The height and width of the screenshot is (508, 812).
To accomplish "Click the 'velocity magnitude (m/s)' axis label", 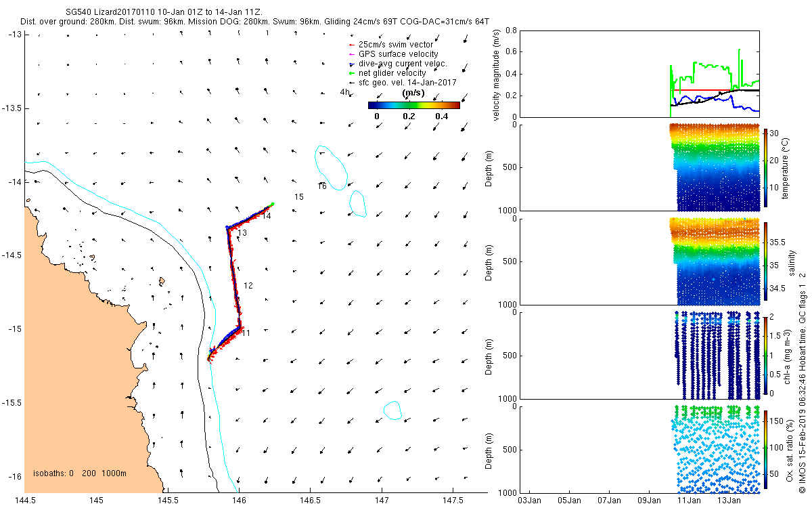I will pos(497,75).
